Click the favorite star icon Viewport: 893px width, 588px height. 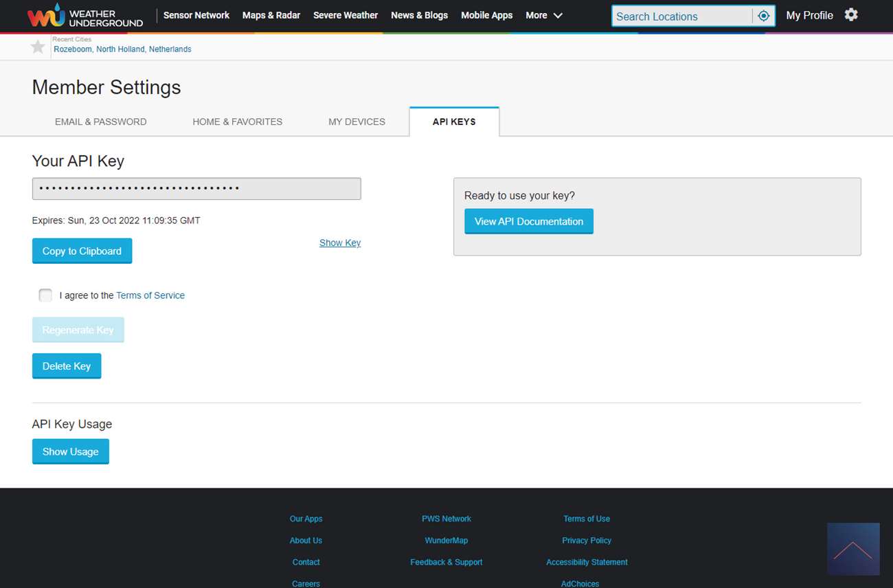[x=38, y=47]
